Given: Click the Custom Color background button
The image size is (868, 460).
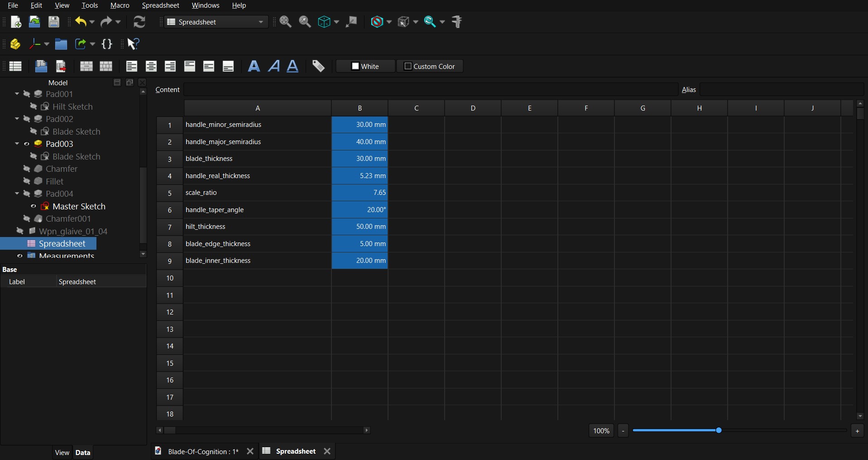Looking at the screenshot, I should pyautogui.click(x=430, y=66).
